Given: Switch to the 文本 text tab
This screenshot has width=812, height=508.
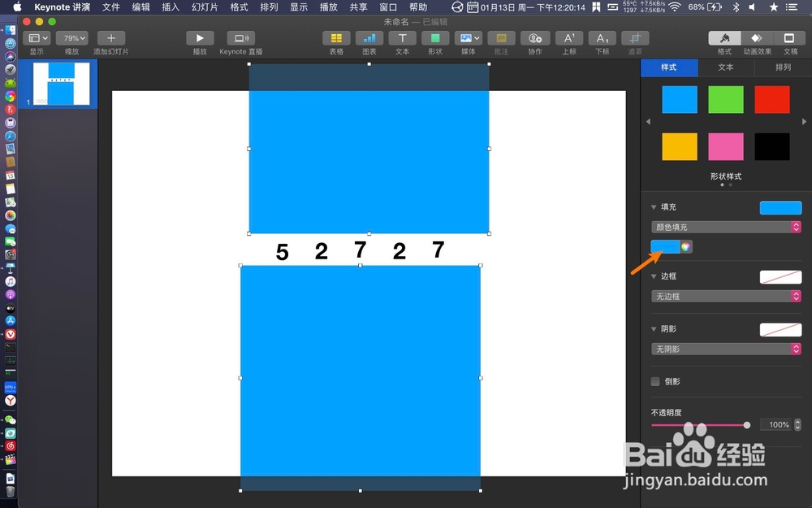Looking at the screenshot, I should (x=726, y=67).
